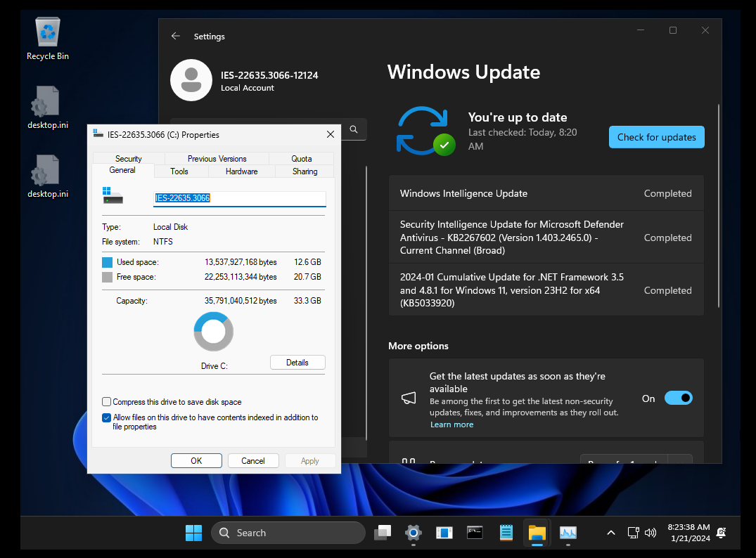Open the Windows Start menu
The image size is (756, 558).
[x=194, y=533]
